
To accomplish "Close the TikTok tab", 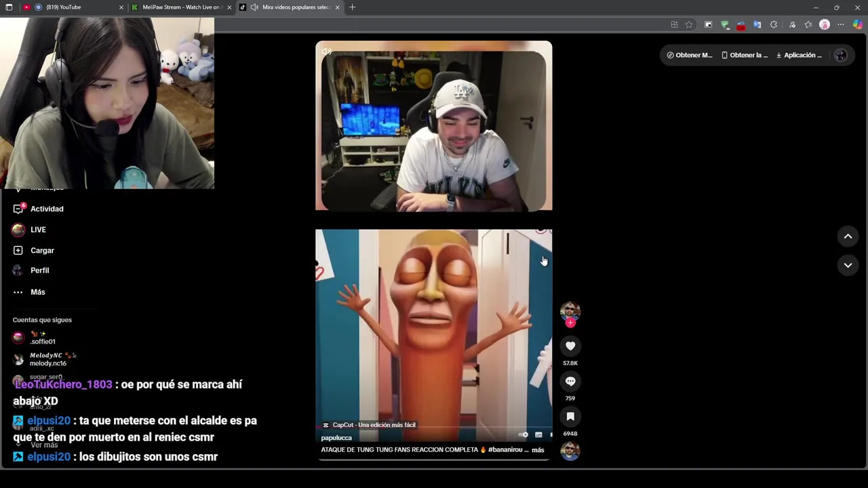I will click(x=337, y=7).
